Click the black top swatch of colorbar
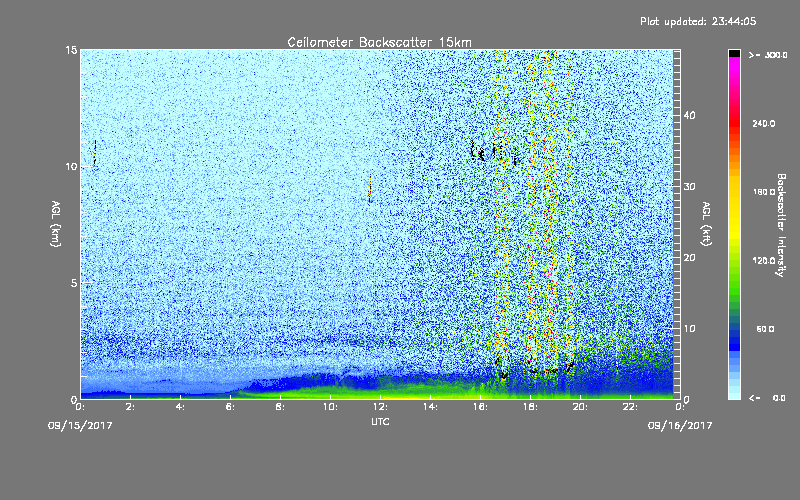This screenshot has width=800, height=500. [734, 53]
